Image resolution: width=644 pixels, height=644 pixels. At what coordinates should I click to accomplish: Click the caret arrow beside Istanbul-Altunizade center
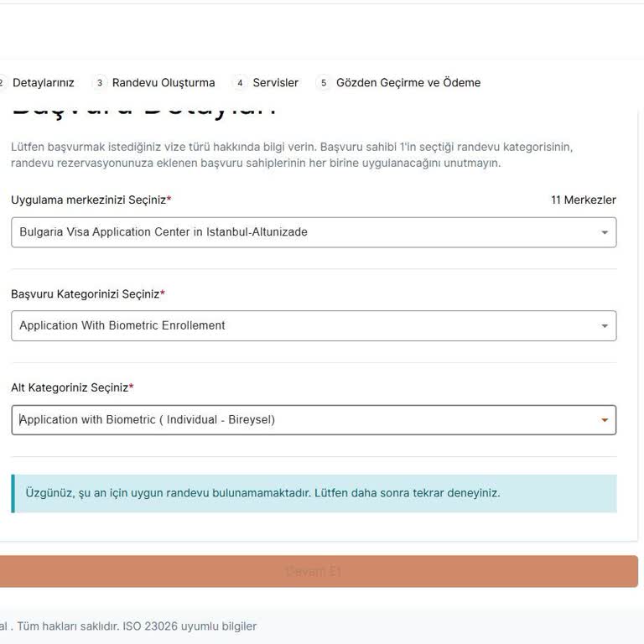(x=605, y=233)
